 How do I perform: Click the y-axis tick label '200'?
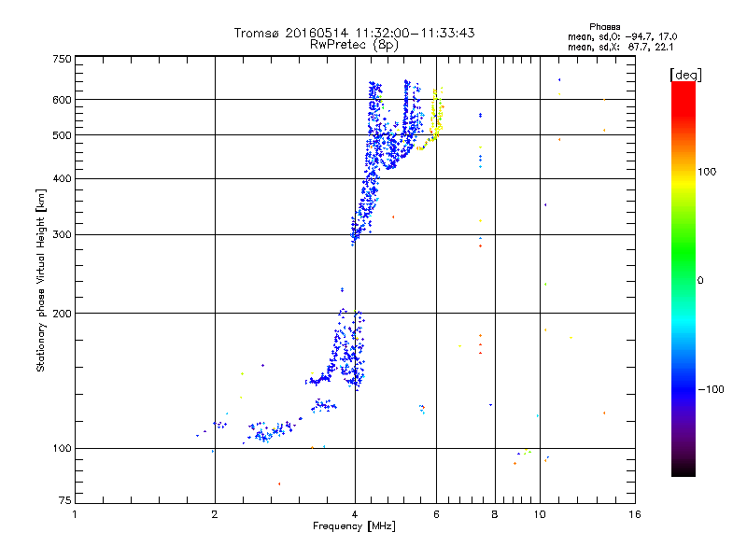point(62,314)
